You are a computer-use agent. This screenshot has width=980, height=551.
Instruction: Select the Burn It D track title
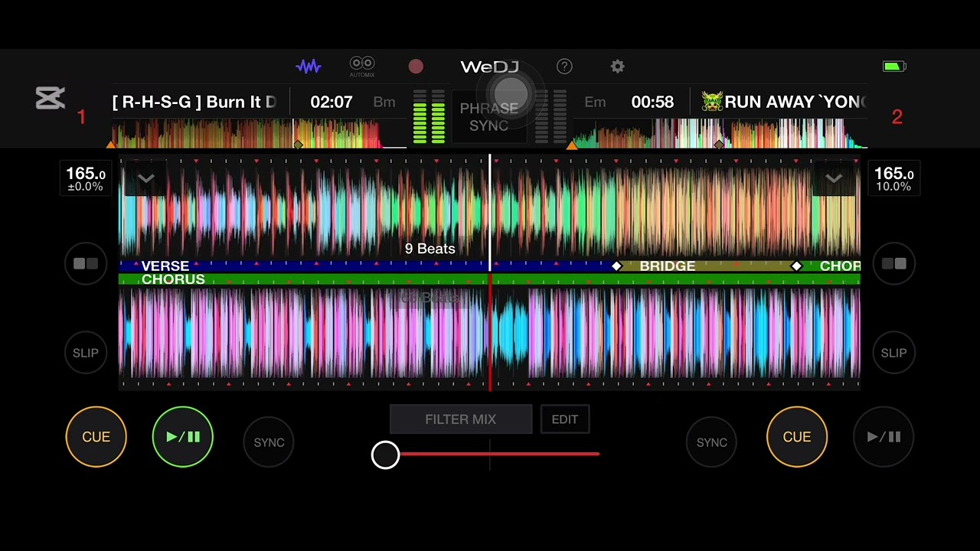(194, 102)
